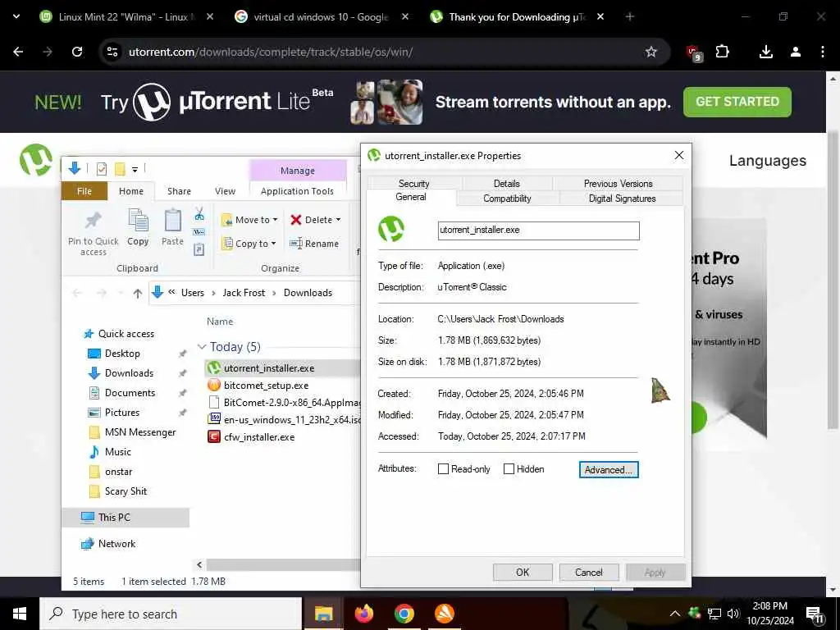840x630 pixels.
Task: Click the volume speaker tray icon
Action: [x=733, y=614]
